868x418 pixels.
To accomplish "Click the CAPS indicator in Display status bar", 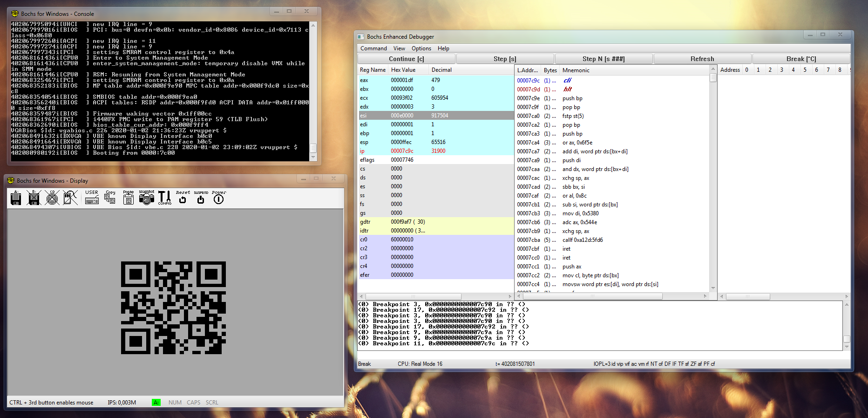I will point(194,402).
